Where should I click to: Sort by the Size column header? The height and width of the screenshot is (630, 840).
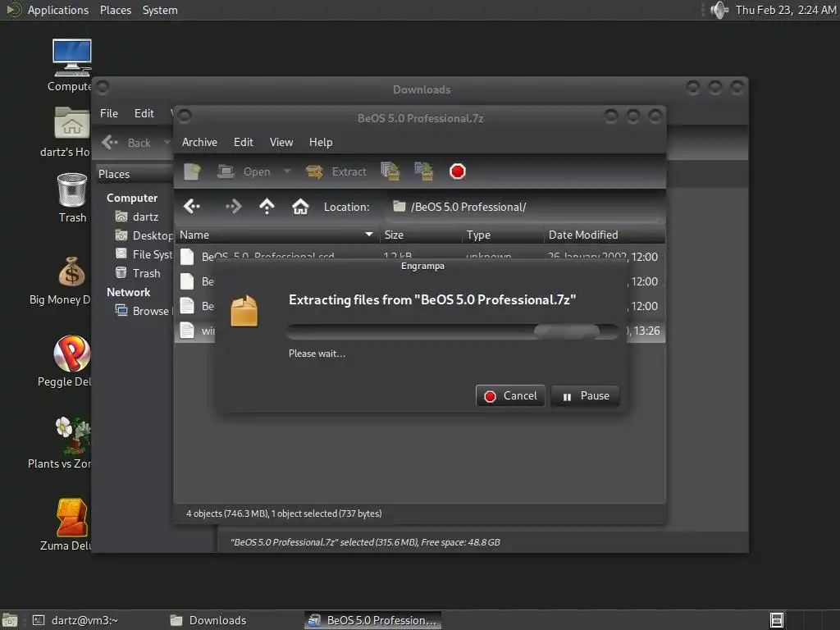pyautogui.click(x=421, y=235)
